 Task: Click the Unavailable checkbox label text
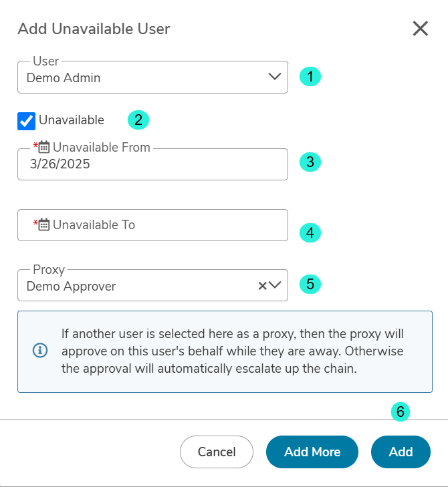point(72,120)
